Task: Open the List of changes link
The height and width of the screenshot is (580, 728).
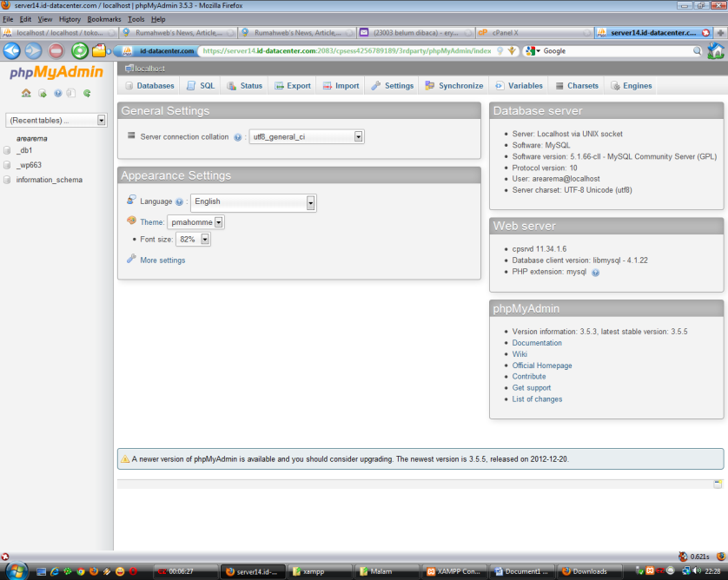Action: 537,399
